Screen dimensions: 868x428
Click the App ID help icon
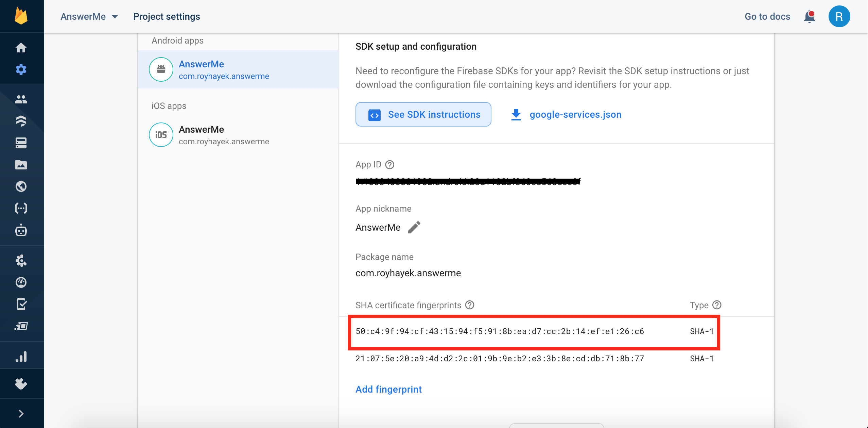[390, 165]
